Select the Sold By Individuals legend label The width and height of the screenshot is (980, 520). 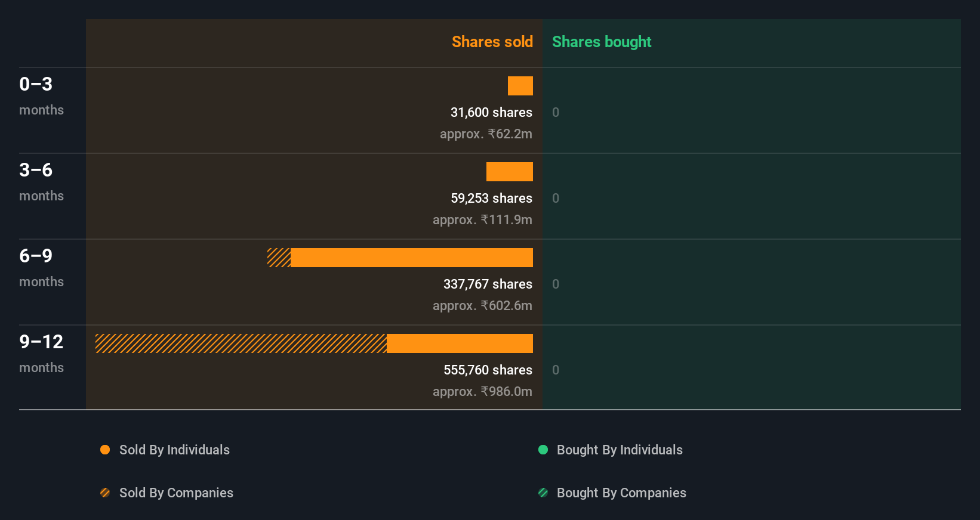tap(174, 450)
